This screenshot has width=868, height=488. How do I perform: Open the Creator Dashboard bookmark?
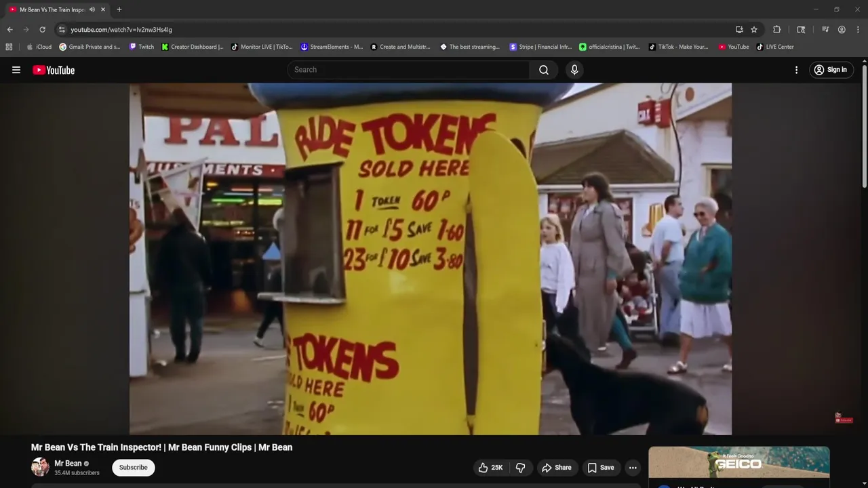tap(193, 47)
